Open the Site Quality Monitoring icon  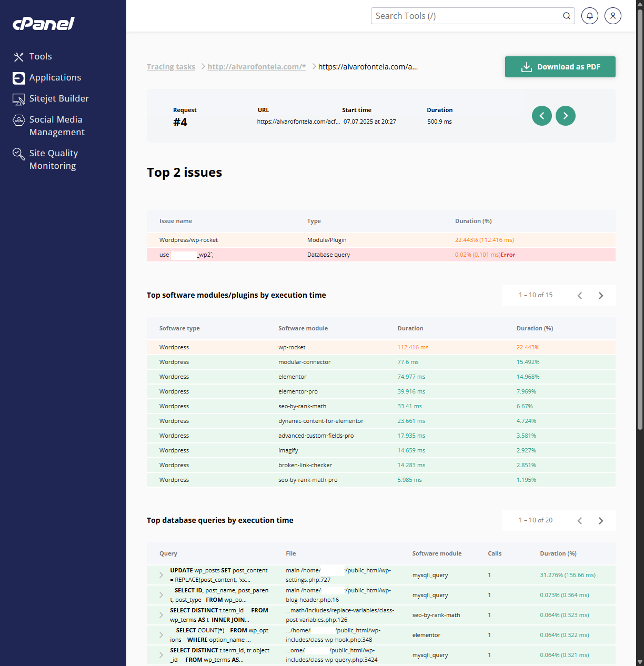pyautogui.click(x=19, y=154)
